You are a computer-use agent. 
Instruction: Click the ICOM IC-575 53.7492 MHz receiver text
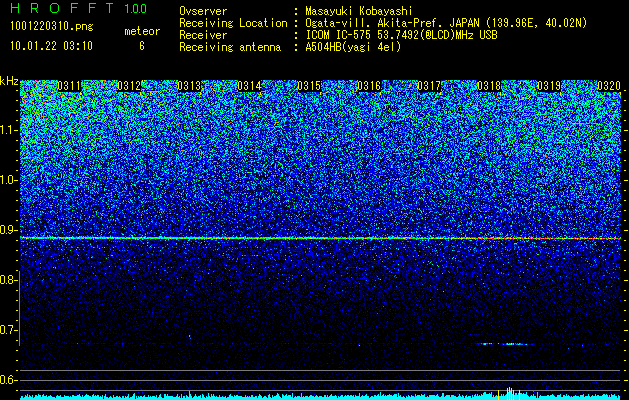coord(401,35)
